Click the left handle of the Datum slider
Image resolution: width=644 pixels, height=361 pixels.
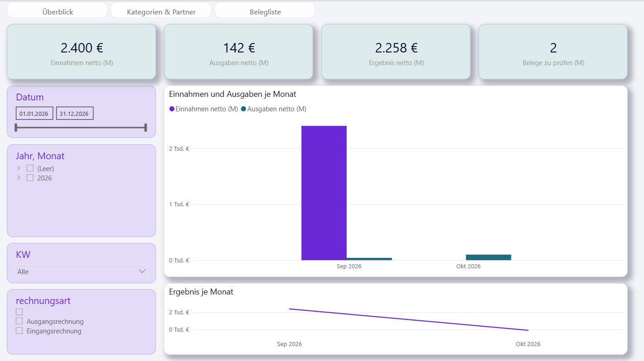tap(16, 128)
